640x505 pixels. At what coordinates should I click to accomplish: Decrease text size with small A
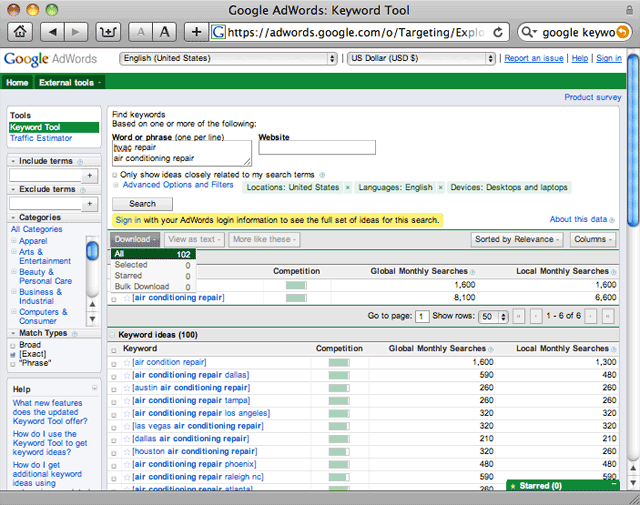click(x=141, y=32)
